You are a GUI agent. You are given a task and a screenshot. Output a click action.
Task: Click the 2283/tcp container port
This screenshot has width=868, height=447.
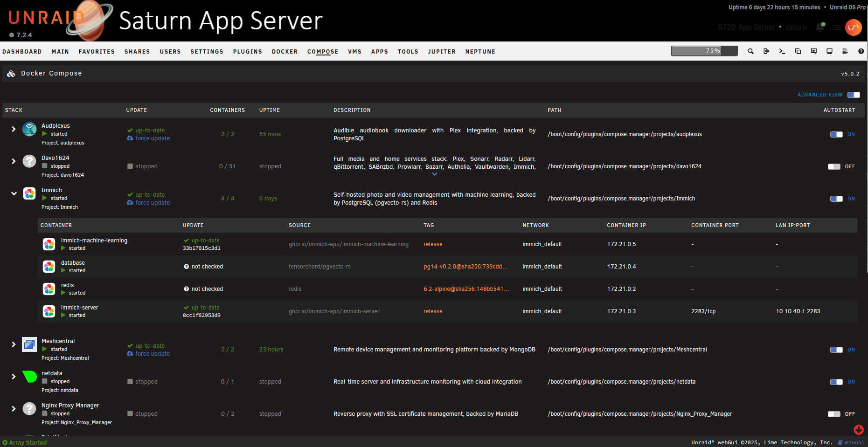point(703,311)
